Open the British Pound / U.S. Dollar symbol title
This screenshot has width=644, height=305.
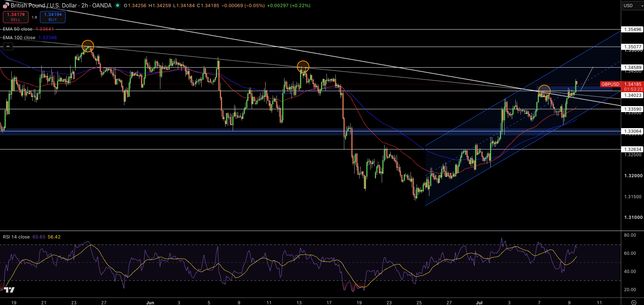(61, 5)
